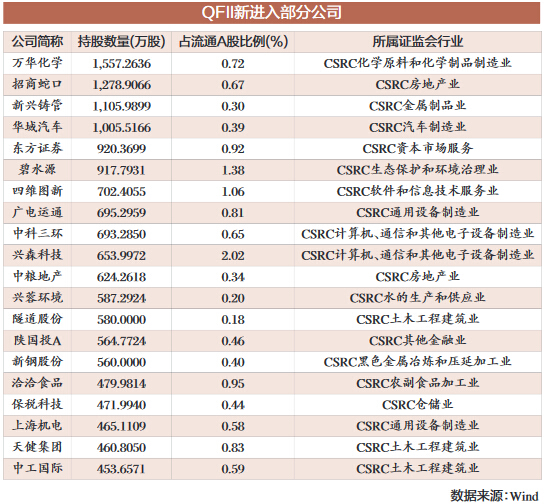Click the ratio value 0.18
Screen dimensions: 546x504
click(233, 319)
